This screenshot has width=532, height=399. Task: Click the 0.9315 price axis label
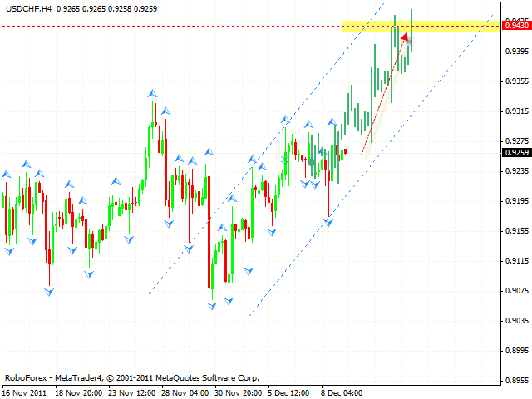517,111
